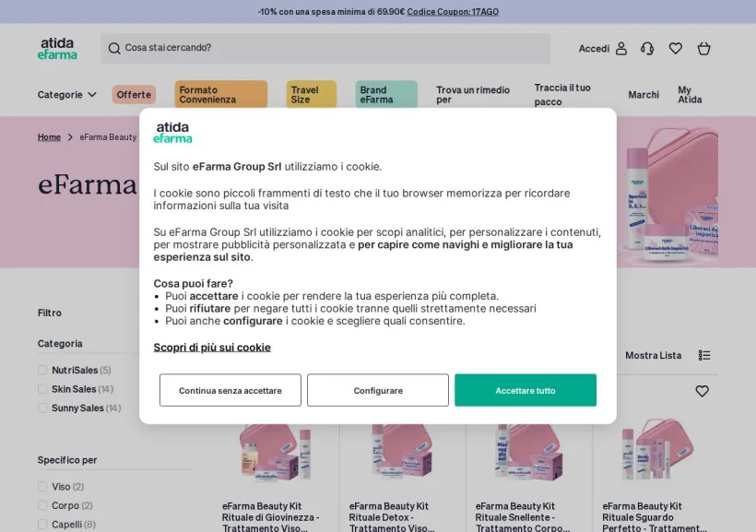
Task: Open Trova un rimedio per menu
Action: pyautogui.click(x=473, y=95)
